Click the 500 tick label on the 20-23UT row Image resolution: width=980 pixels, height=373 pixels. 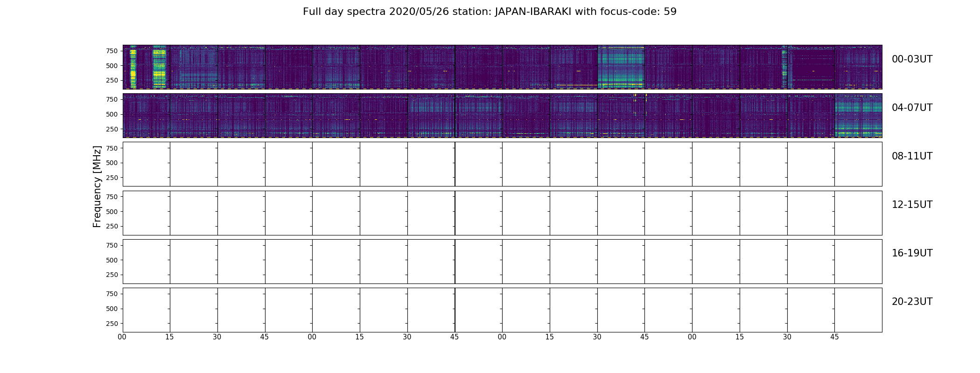[x=112, y=309]
